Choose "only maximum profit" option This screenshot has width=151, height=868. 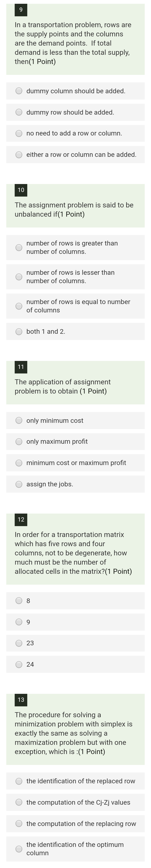click(19, 441)
